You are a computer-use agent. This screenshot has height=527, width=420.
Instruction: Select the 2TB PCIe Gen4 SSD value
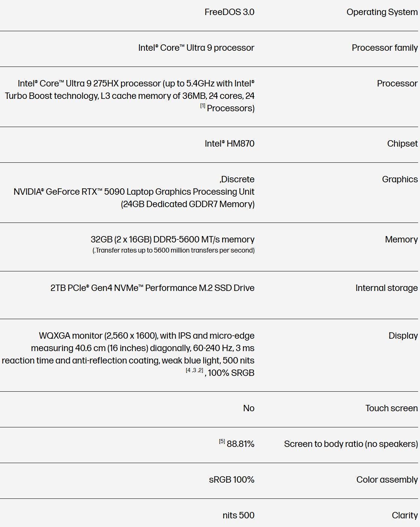152,288
